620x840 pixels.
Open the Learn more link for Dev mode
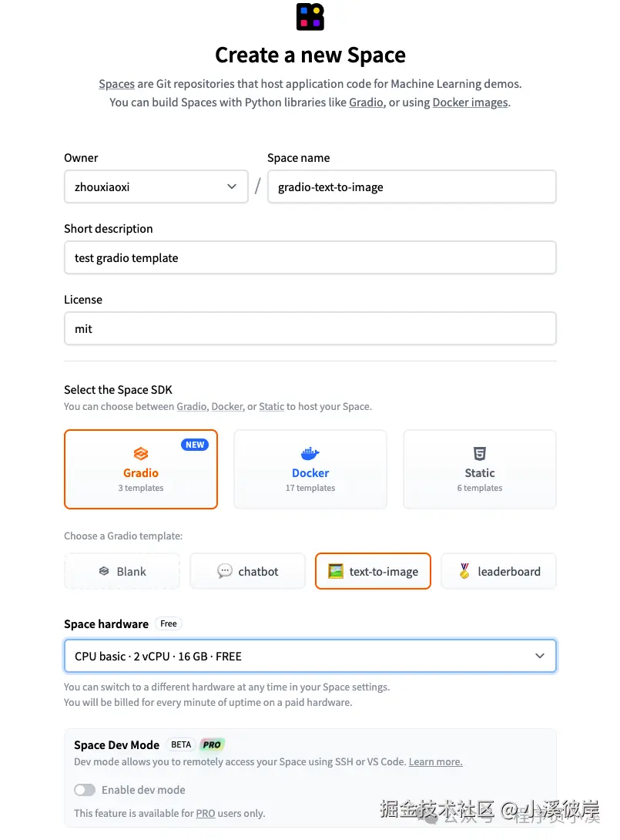[436, 761]
